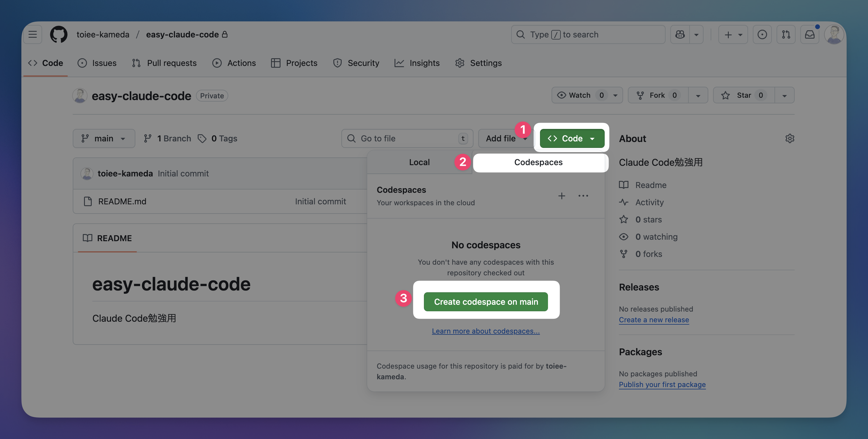868x439 pixels.
Task: Select the Codespaces tab
Action: [538, 162]
